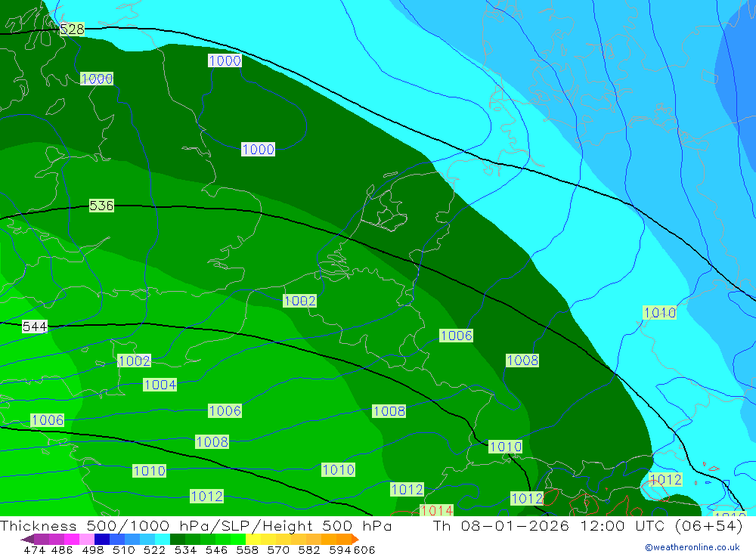756x554 pixels.
Task: Click the legend value 534
Action: click(185, 549)
